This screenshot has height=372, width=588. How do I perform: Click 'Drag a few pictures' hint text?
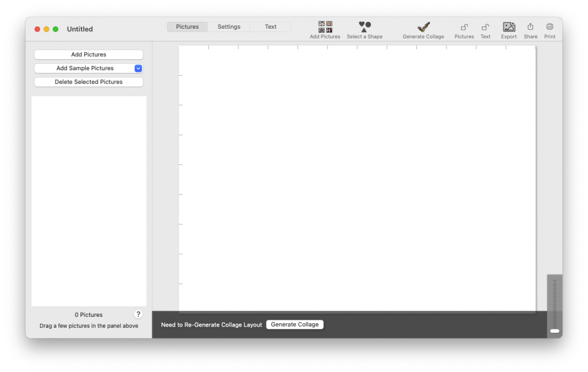[89, 326]
